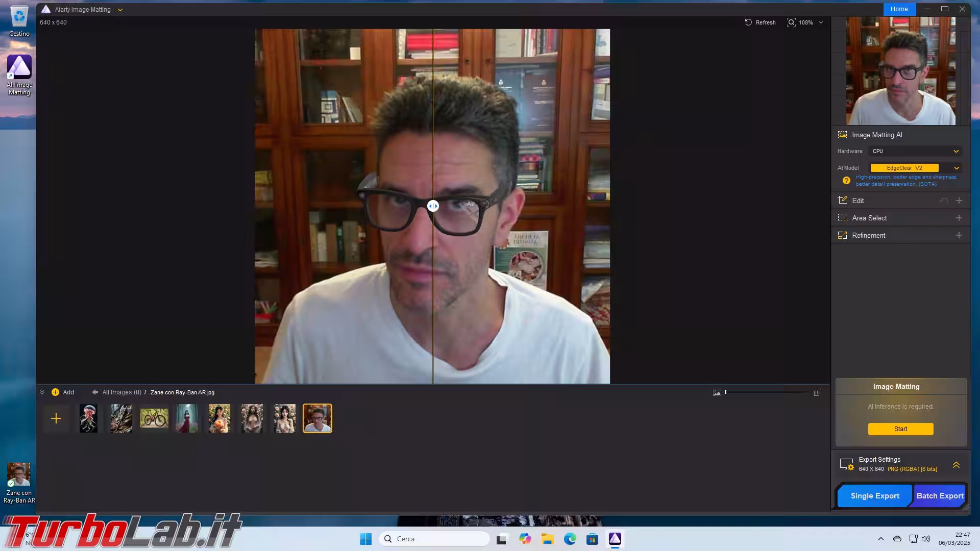
Task: Click the help question mark icon
Action: coord(846,181)
